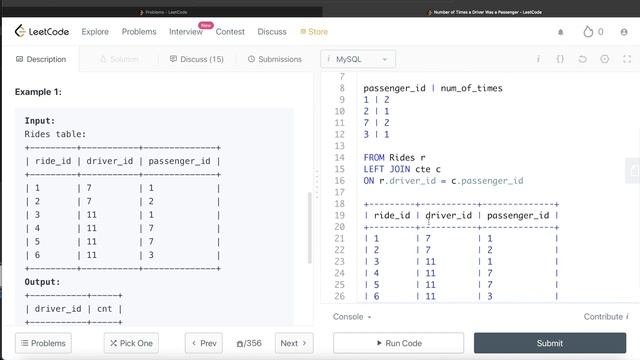Click the Output: label
The height and width of the screenshot is (360, 640).
click(x=42, y=282)
